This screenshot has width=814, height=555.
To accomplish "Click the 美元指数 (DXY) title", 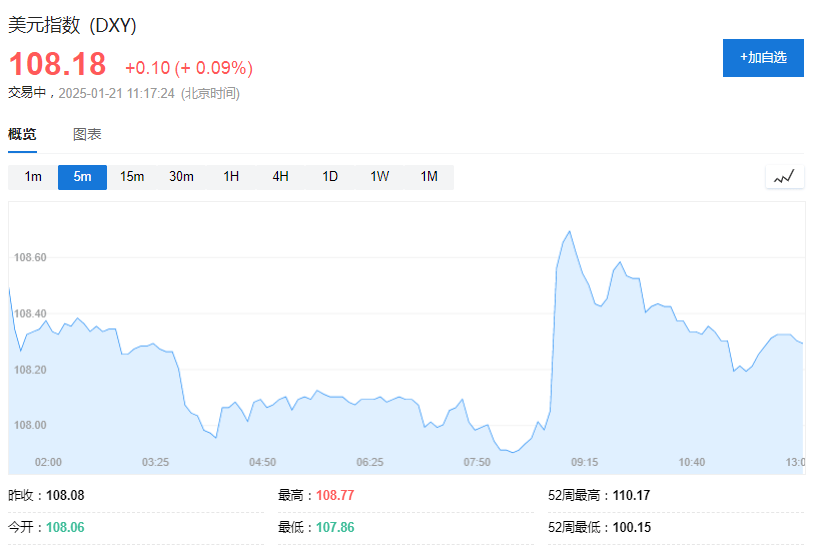I will coord(72,25).
